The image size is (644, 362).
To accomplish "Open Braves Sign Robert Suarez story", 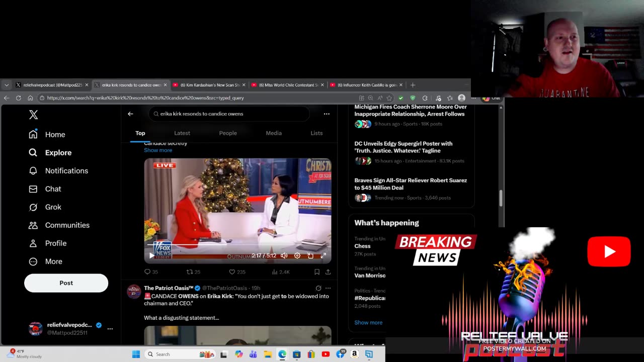I will pyautogui.click(x=411, y=184).
